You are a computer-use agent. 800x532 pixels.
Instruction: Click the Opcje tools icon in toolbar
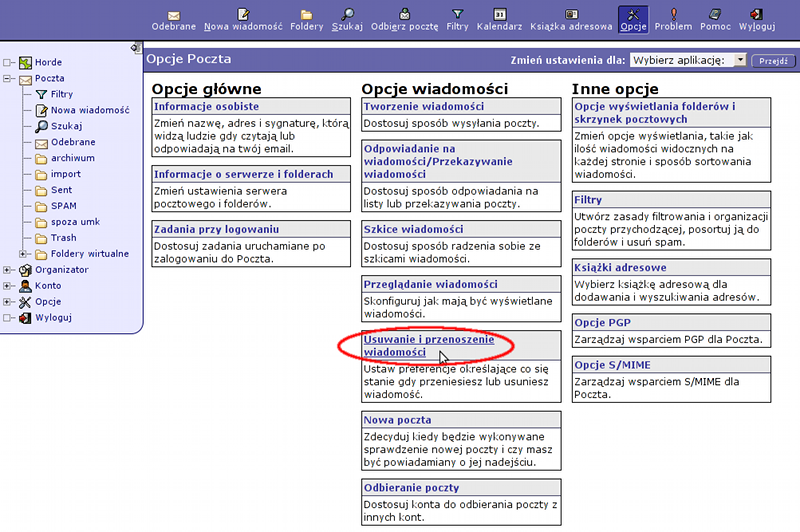coord(633,14)
